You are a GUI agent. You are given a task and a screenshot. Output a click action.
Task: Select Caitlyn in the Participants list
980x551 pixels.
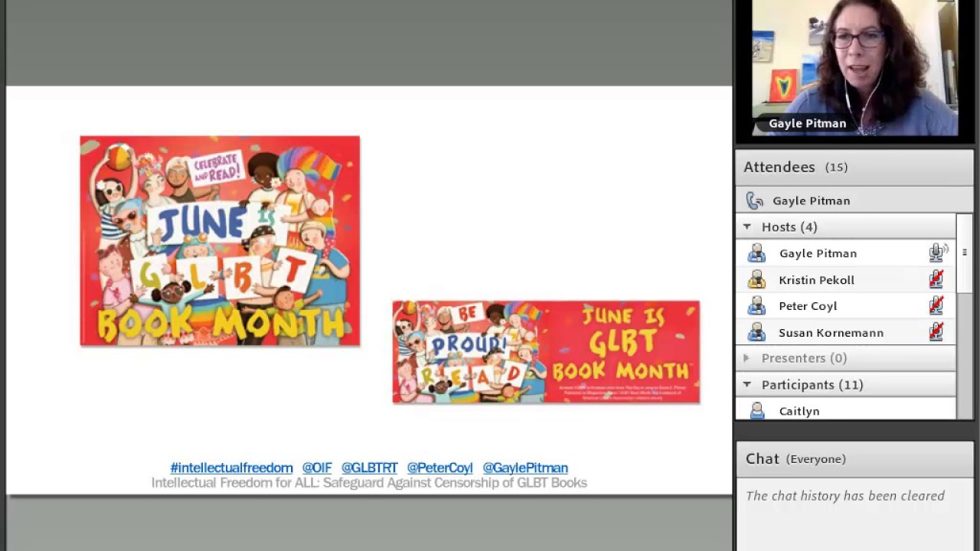point(846,411)
